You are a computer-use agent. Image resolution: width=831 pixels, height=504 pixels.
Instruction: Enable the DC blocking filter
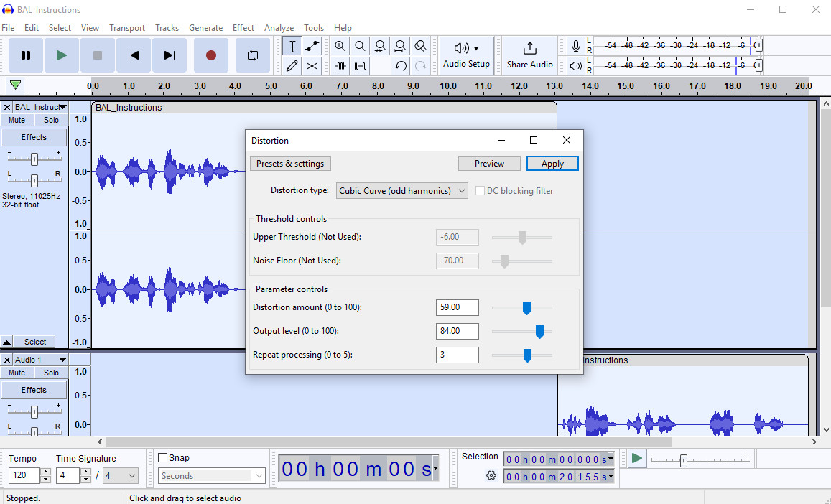[x=479, y=190]
